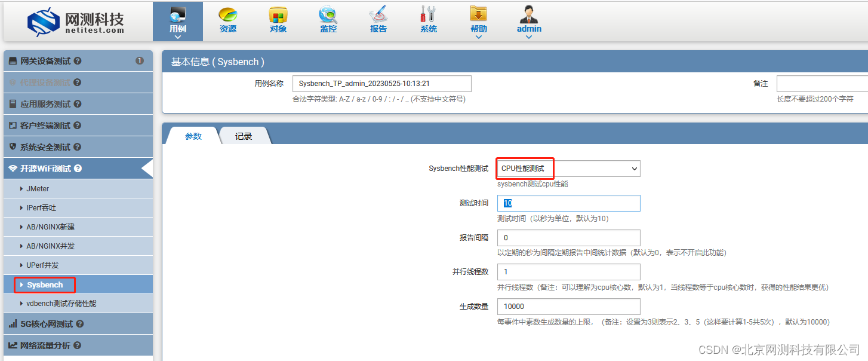Click the 基本信息 ( Sysbench ) panel header
The image size is (868, 361).
pos(515,62)
